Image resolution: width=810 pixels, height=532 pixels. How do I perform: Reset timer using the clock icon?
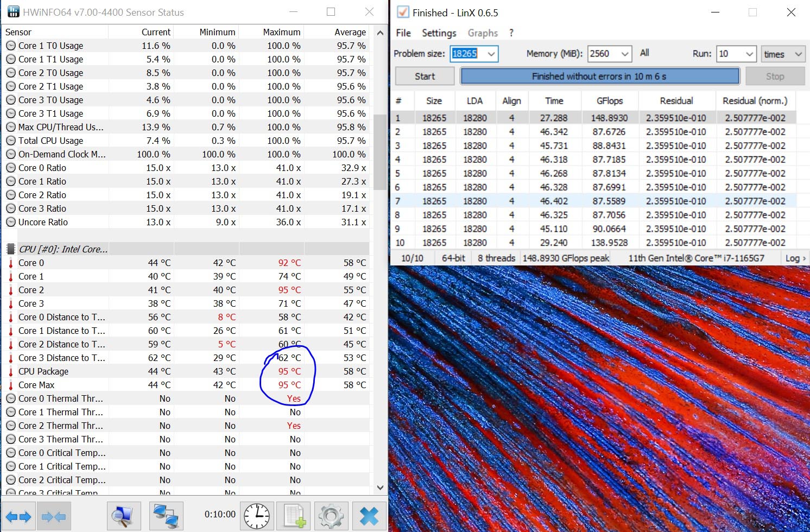(x=257, y=515)
